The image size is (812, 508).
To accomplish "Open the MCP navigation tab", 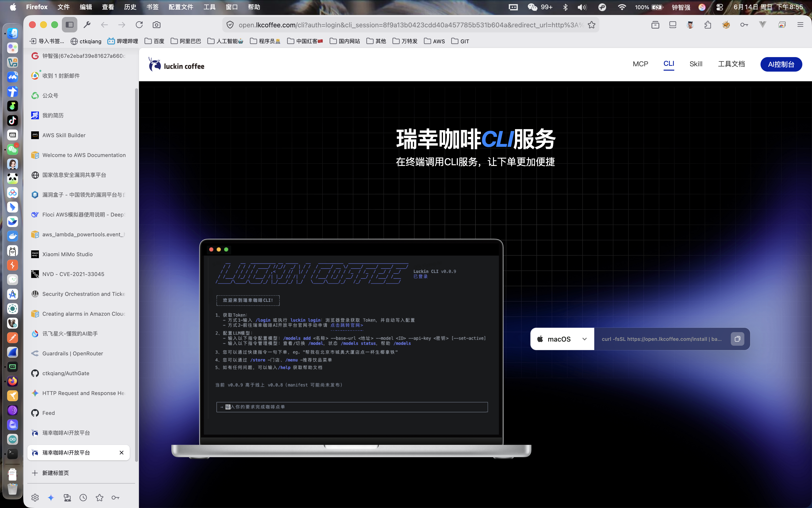I will pyautogui.click(x=640, y=64).
